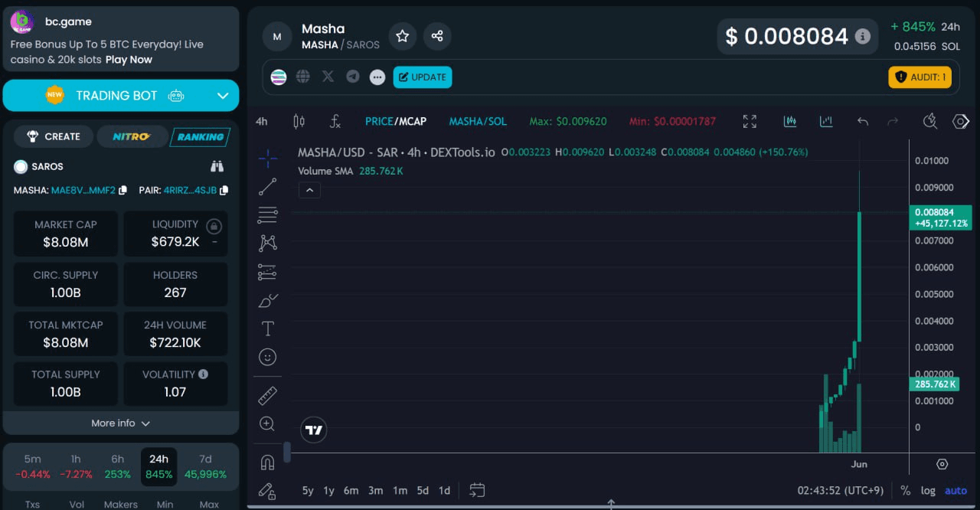This screenshot has height=510, width=980.
Task: Switch pair denomination MASHA/SOL
Action: (478, 121)
